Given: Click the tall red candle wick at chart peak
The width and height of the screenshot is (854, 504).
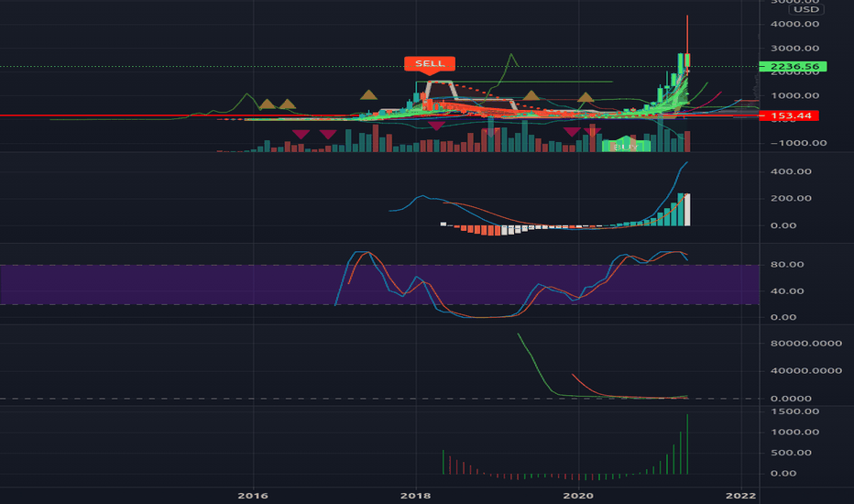Looking at the screenshot, I should pos(687,34).
